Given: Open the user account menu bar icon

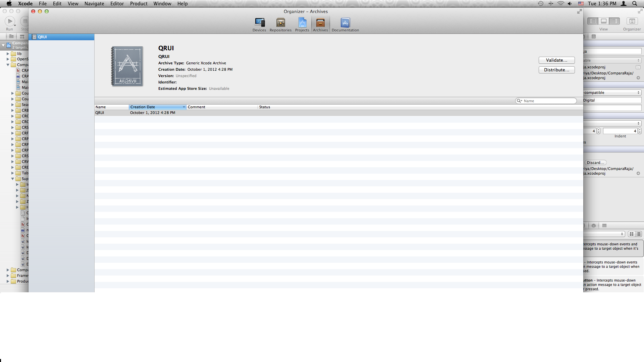Looking at the screenshot, I should pos(624,4).
